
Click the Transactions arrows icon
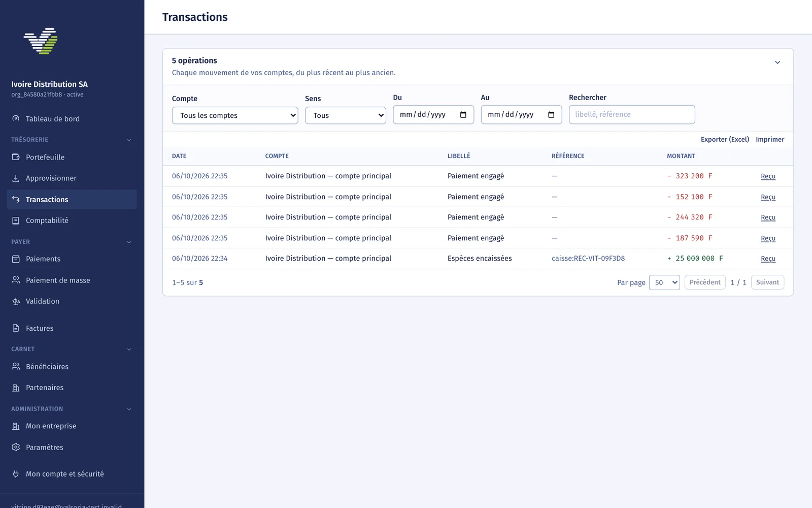[16, 199]
